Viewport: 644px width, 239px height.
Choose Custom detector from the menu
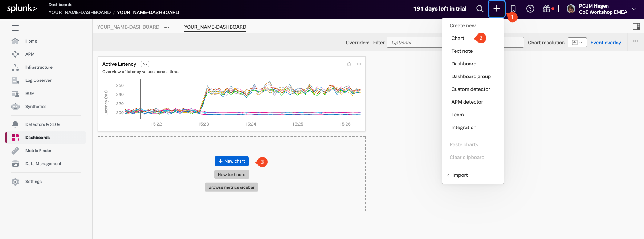[470, 89]
